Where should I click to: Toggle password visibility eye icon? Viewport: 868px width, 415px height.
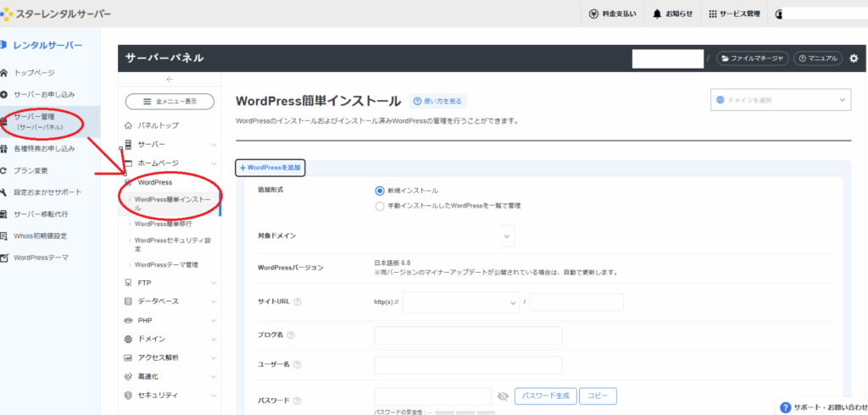(503, 396)
